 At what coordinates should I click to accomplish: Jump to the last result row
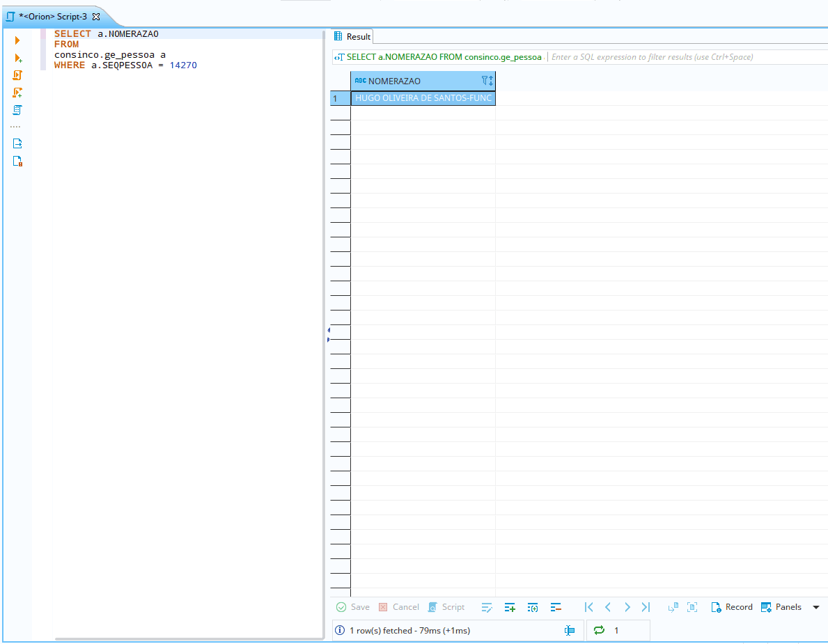tap(645, 606)
